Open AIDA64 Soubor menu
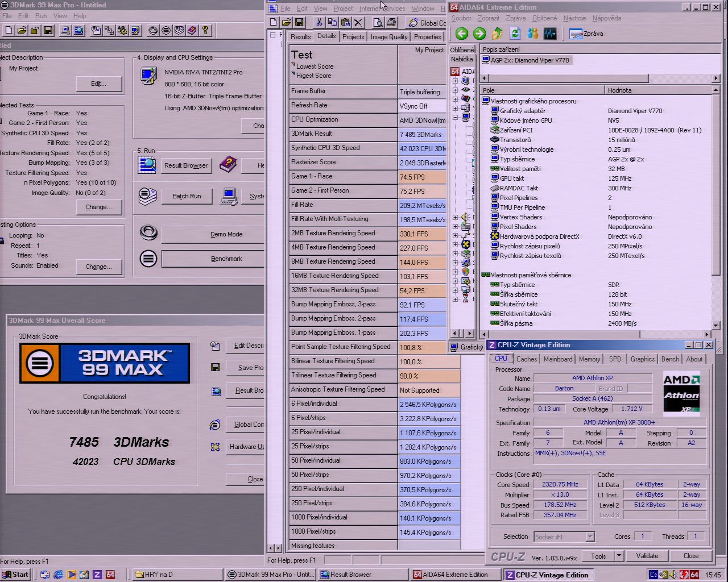Image resolution: width=728 pixels, height=582 pixels. (x=461, y=18)
